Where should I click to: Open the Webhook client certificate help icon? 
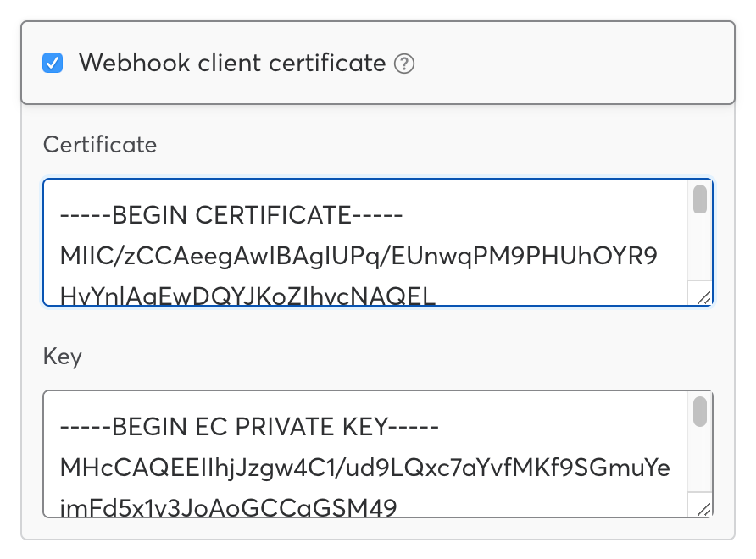click(x=404, y=64)
